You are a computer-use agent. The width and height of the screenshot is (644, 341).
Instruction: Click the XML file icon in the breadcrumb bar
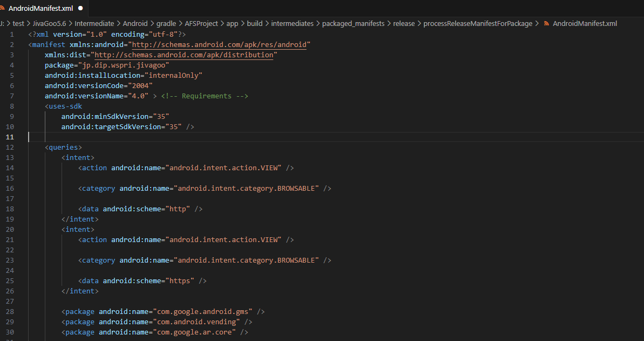coord(546,24)
